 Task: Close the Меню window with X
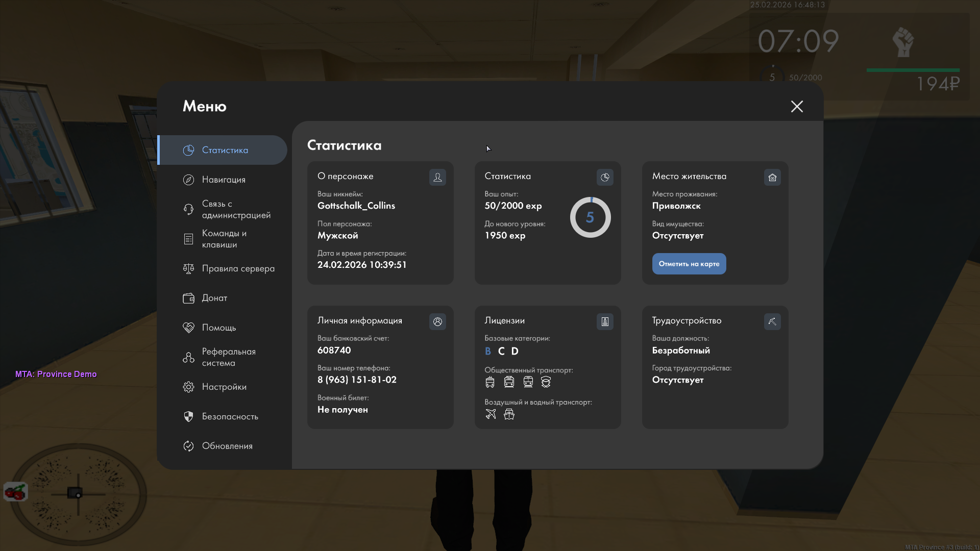(x=797, y=106)
